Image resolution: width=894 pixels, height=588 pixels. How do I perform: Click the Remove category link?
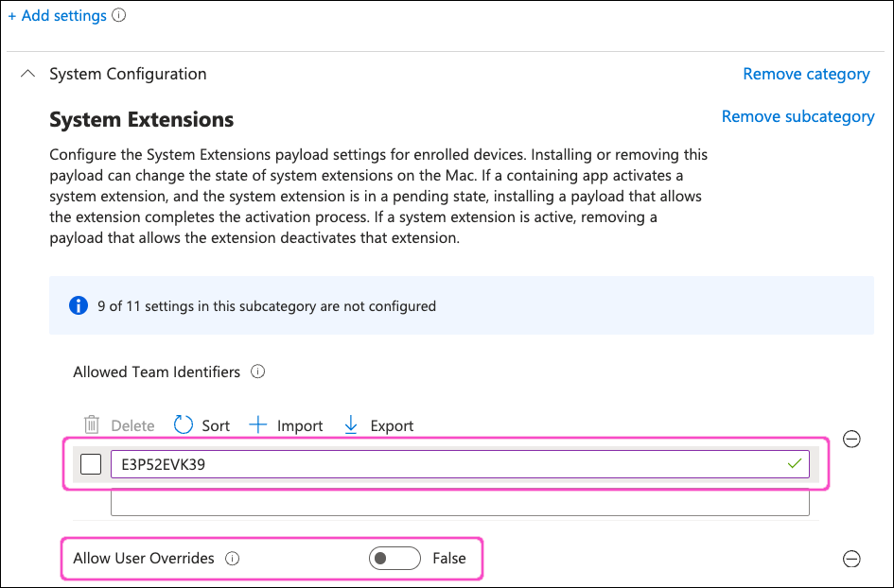(x=806, y=74)
